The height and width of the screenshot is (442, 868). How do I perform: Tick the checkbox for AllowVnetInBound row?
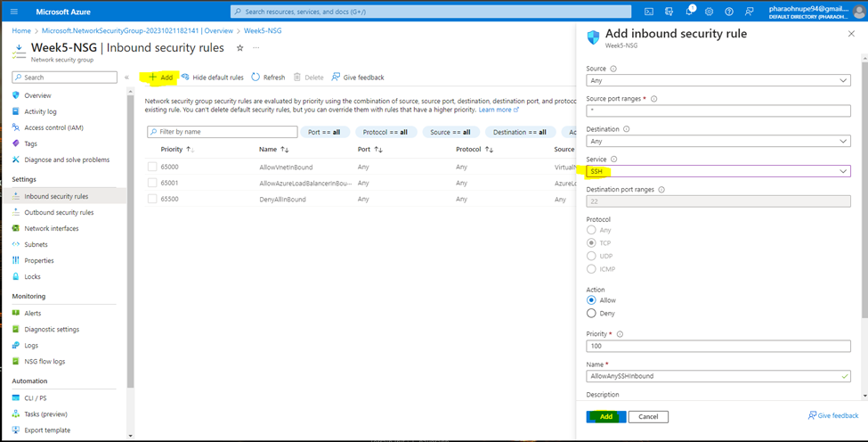153,167
